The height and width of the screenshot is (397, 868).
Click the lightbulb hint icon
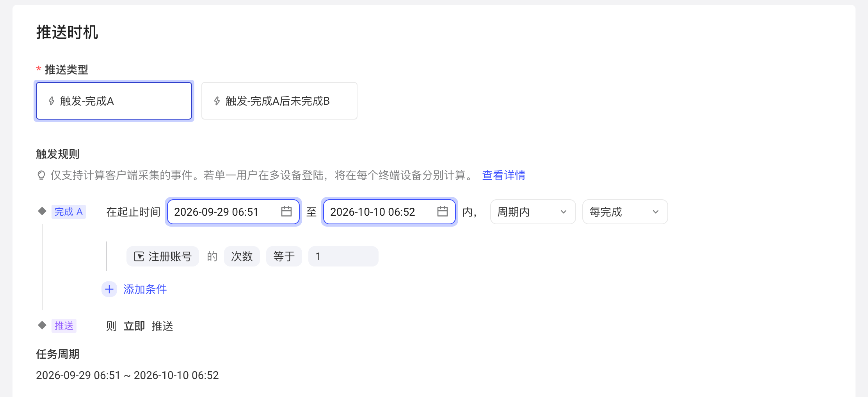(x=41, y=175)
